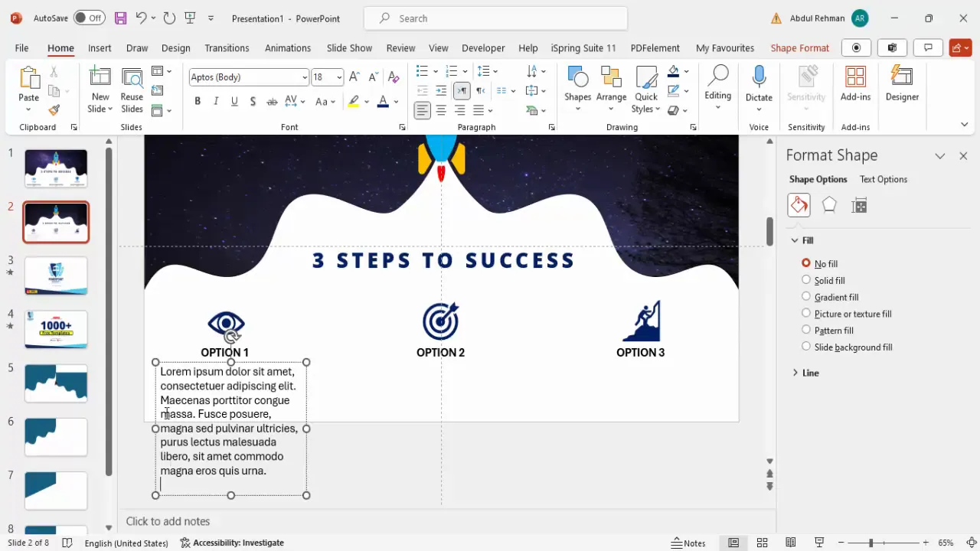The image size is (980, 551).
Task: Open Quick Styles gallery
Action: (646, 90)
